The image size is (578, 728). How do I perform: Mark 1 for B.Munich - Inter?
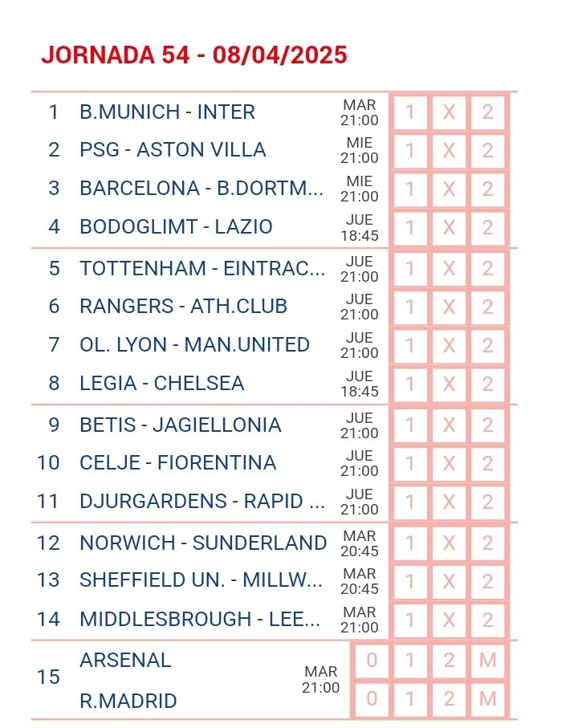[410, 113]
